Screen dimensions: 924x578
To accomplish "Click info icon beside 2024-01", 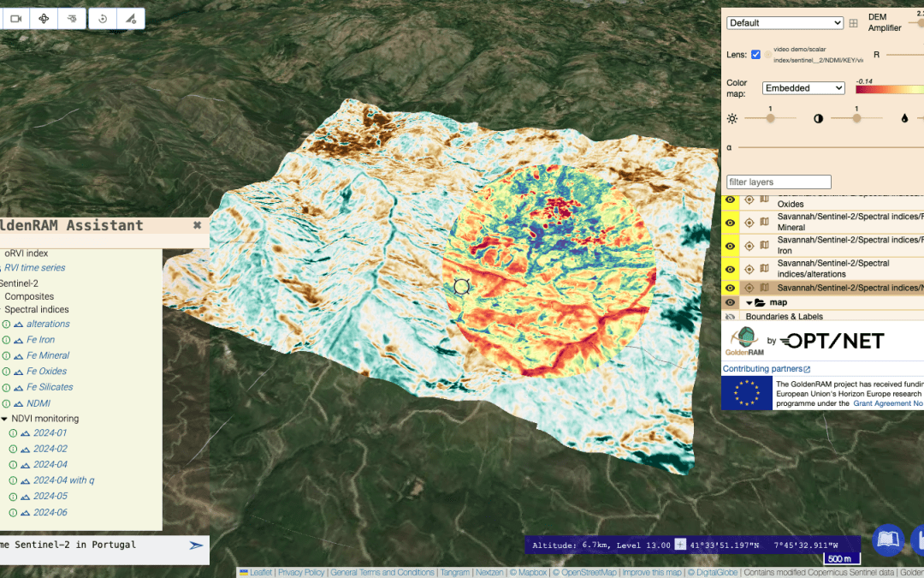I will (x=13, y=433).
